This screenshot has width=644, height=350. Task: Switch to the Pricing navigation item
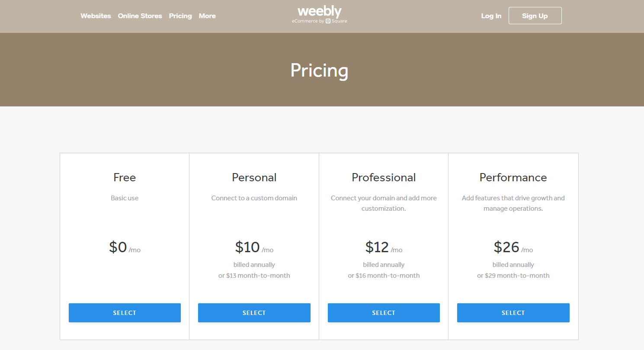tap(180, 16)
